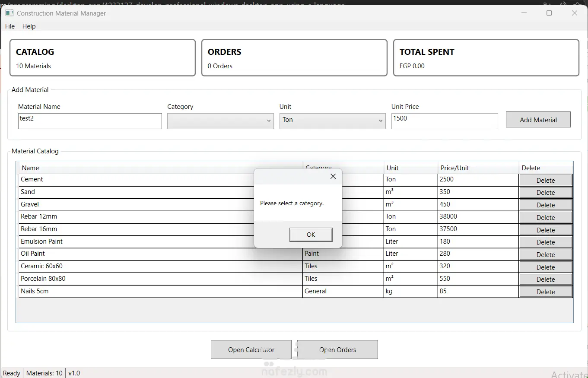Click the TOTAL SPENT summary card

pyautogui.click(x=486, y=58)
